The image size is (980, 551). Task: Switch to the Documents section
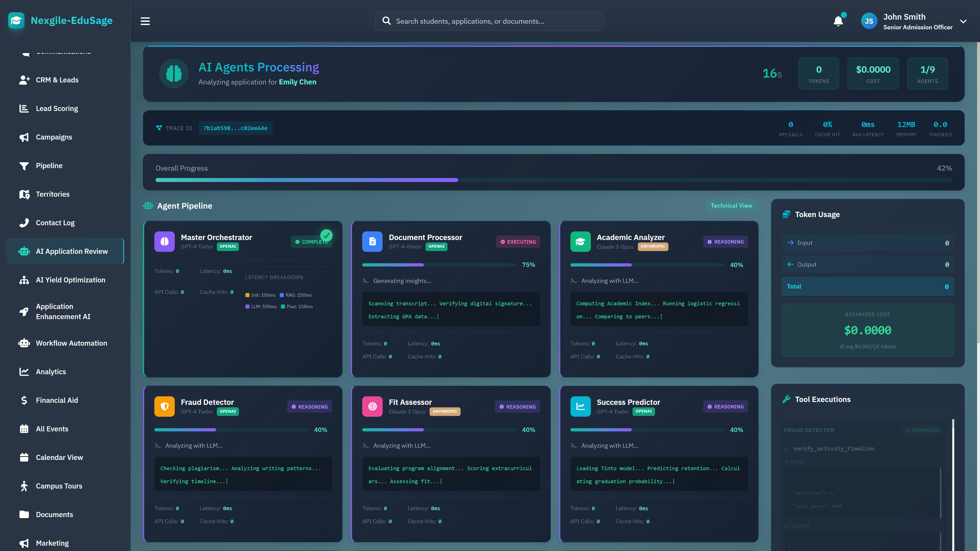(54, 514)
